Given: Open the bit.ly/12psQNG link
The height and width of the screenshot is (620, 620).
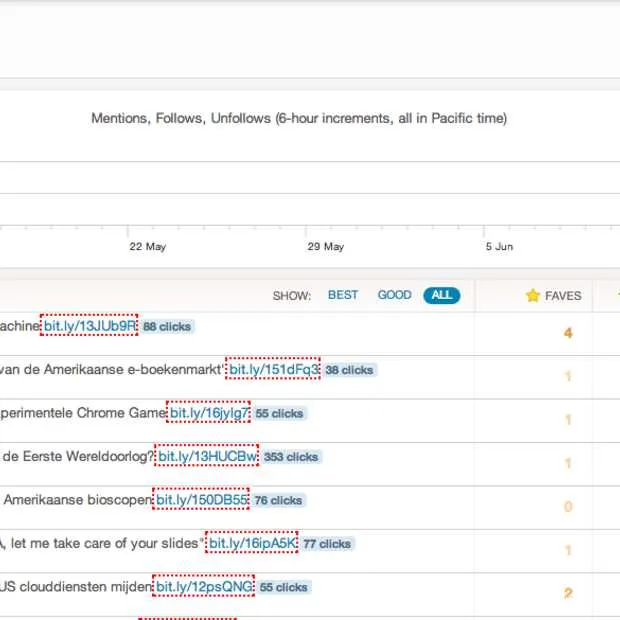Looking at the screenshot, I should (x=204, y=587).
